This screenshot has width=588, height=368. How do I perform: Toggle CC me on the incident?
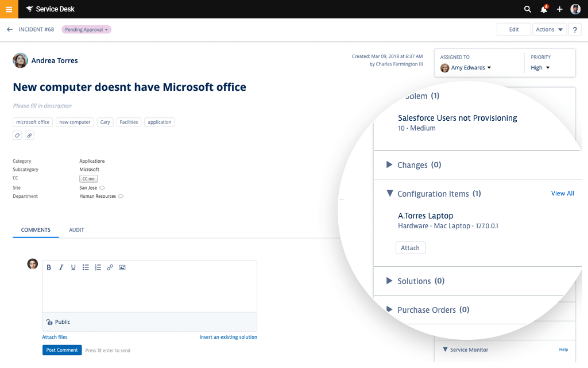pyautogui.click(x=88, y=178)
